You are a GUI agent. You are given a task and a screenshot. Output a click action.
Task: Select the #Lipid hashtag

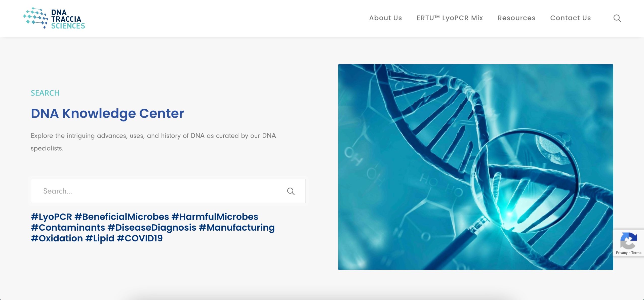(x=100, y=238)
